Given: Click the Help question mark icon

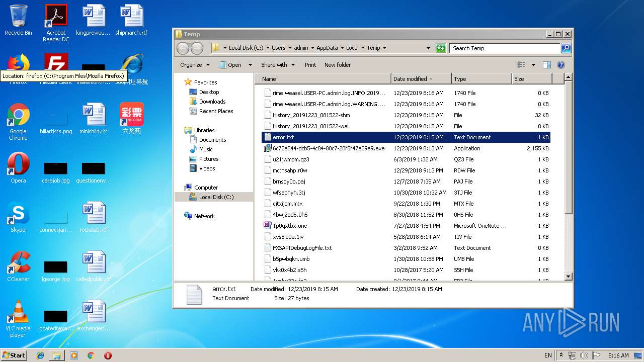Looking at the screenshot, I should tap(561, 65).
